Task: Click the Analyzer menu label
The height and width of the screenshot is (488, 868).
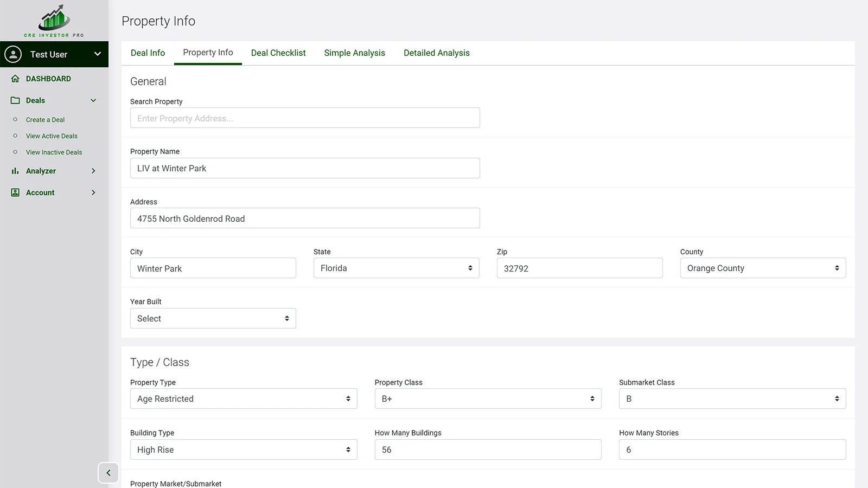Action: coord(41,171)
